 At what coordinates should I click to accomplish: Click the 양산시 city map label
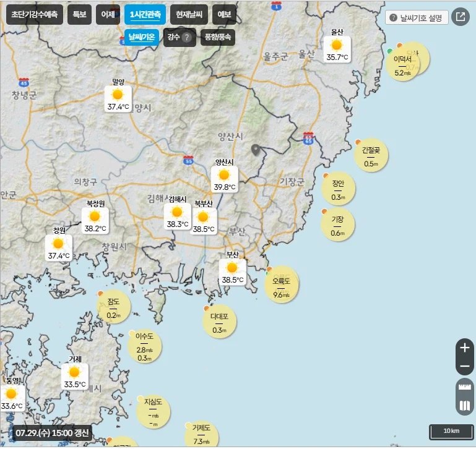(x=230, y=137)
